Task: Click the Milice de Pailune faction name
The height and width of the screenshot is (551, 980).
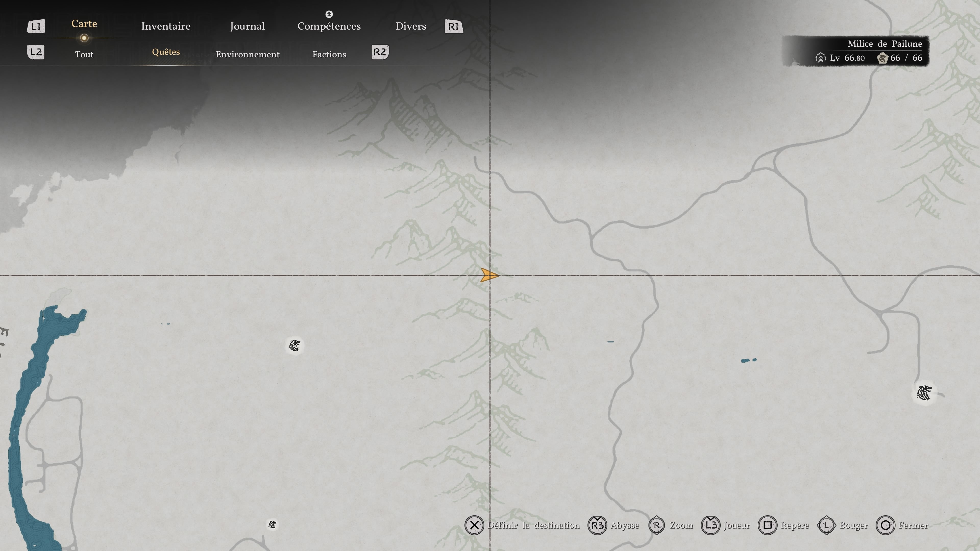Action: pyautogui.click(x=885, y=44)
